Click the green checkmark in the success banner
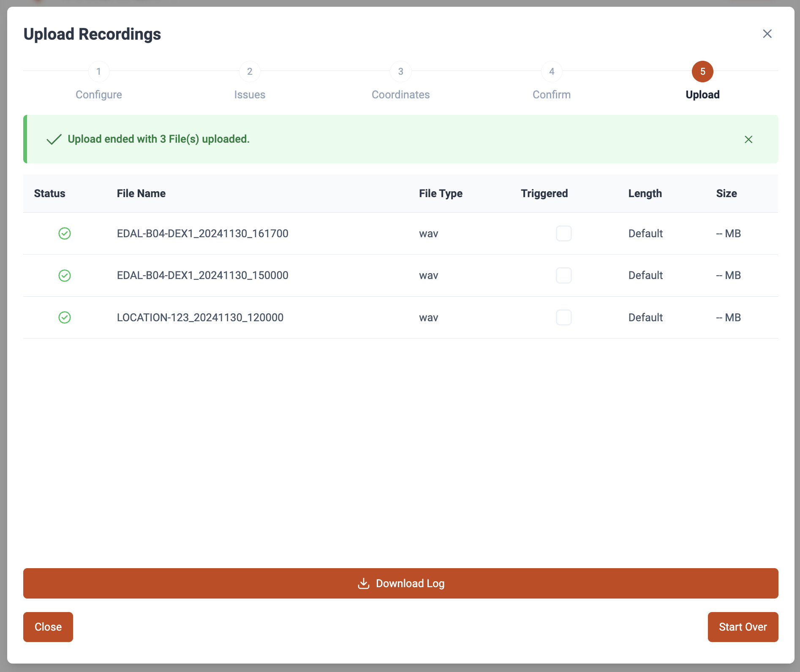Image resolution: width=800 pixels, height=672 pixels. pos(54,139)
